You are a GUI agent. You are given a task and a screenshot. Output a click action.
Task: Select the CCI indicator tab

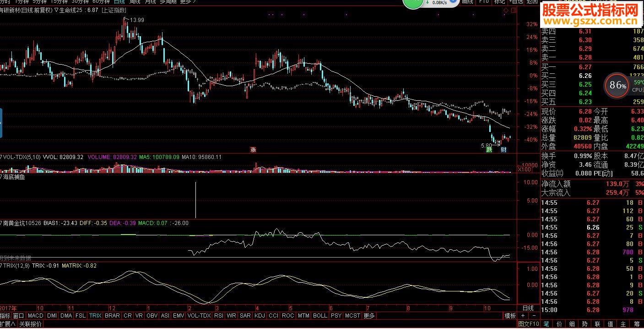[x=273, y=316]
